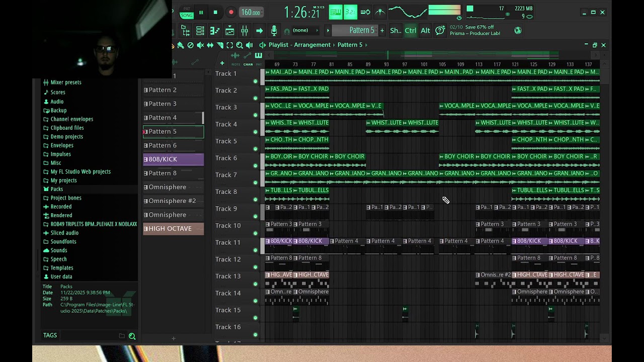Screen dimensions: 644x362
Task: Open the Mixer from toolbar
Action: pos(245,31)
